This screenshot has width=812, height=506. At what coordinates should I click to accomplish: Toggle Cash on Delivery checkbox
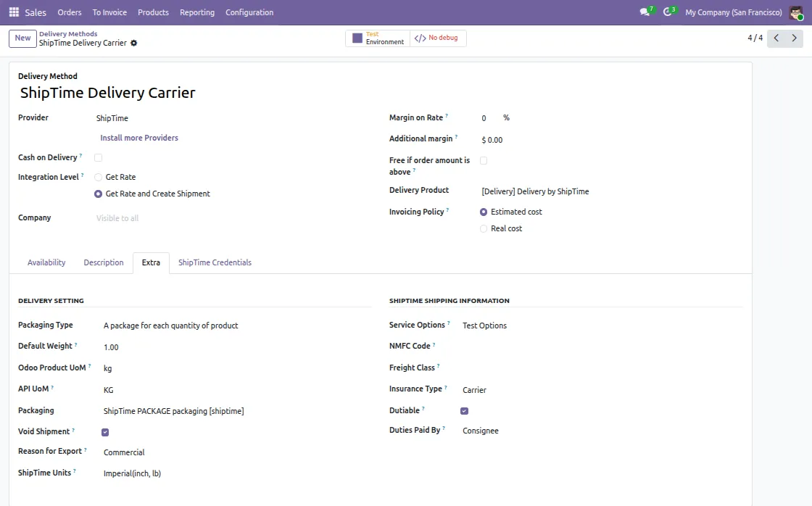coord(99,157)
